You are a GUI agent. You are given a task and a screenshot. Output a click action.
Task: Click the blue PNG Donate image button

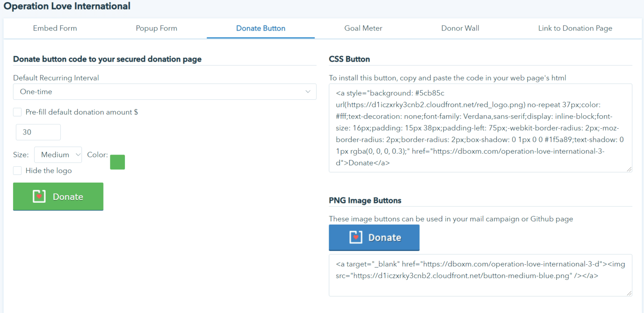click(374, 238)
